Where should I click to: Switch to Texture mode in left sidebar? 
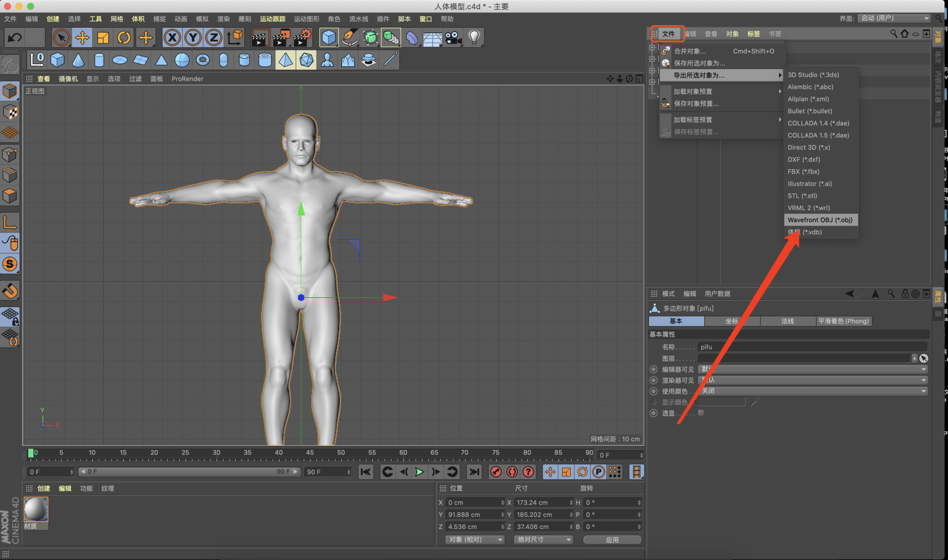tap(10, 112)
